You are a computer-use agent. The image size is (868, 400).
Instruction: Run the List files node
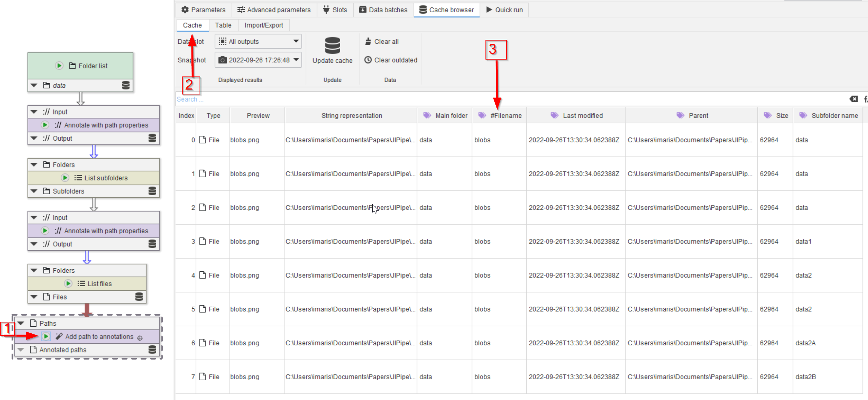click(x=68, y=283)
